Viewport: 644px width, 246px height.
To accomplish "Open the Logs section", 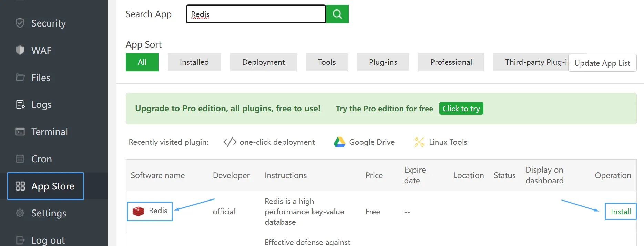I will click(x=41, y=105).
